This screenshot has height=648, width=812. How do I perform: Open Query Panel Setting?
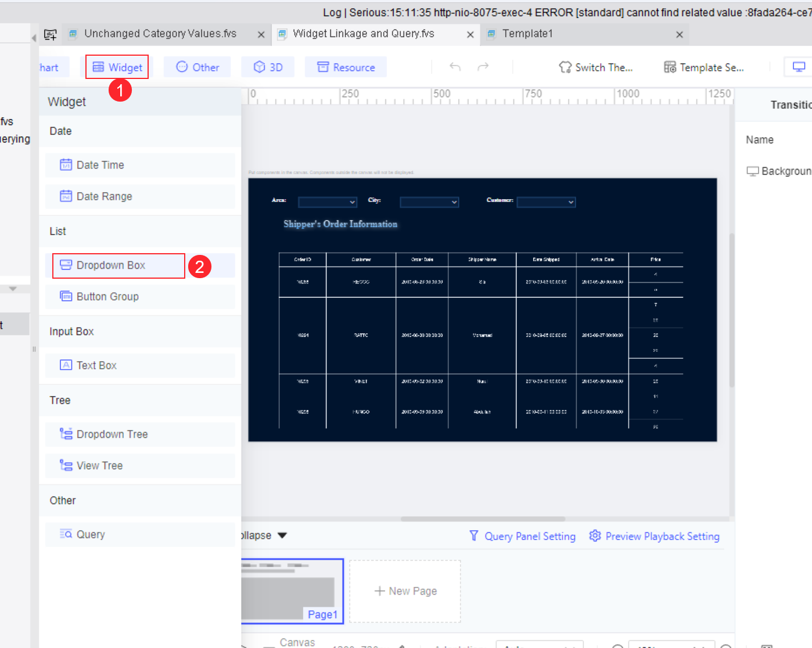click(522, 537)
